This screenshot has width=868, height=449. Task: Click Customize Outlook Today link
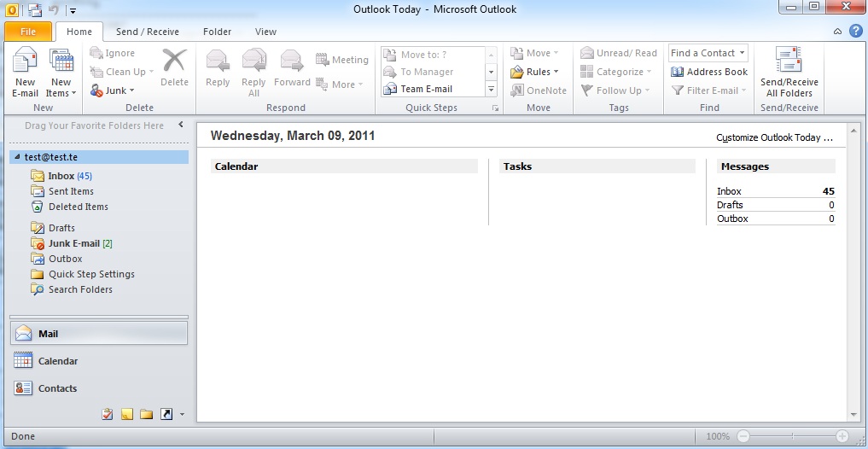coord(774,137)
